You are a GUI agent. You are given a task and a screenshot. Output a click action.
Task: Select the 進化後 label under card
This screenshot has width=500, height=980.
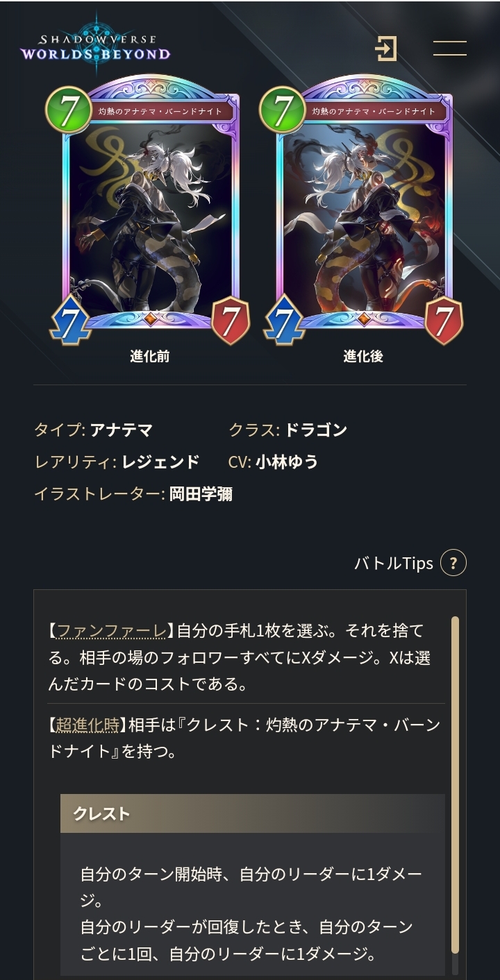pyautogui.click(x=363, y=357)
